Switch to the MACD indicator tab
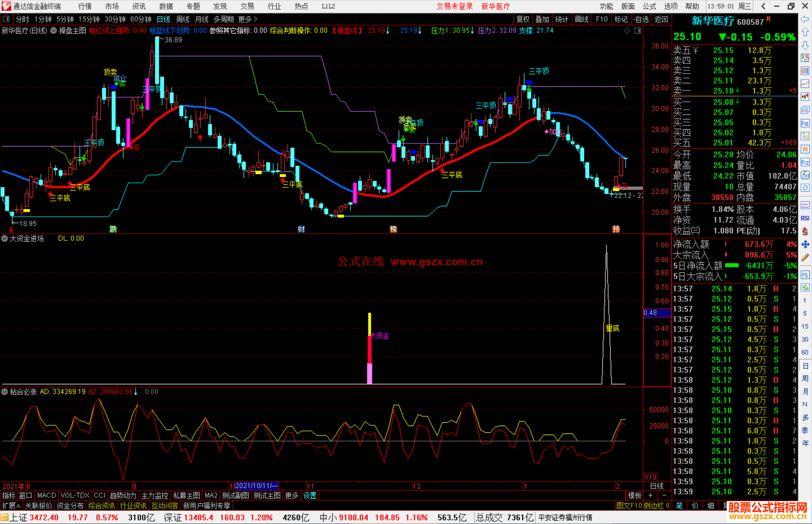 tap(47, 496)
